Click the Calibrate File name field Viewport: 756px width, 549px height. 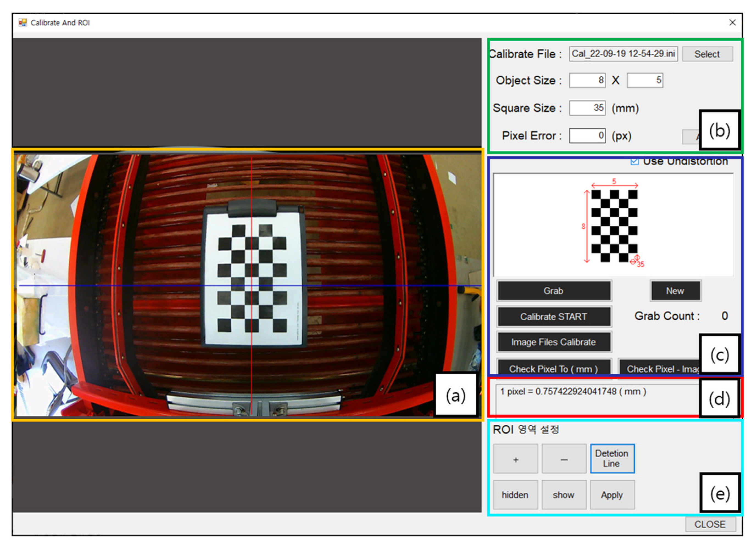click(x=623, y=54)
